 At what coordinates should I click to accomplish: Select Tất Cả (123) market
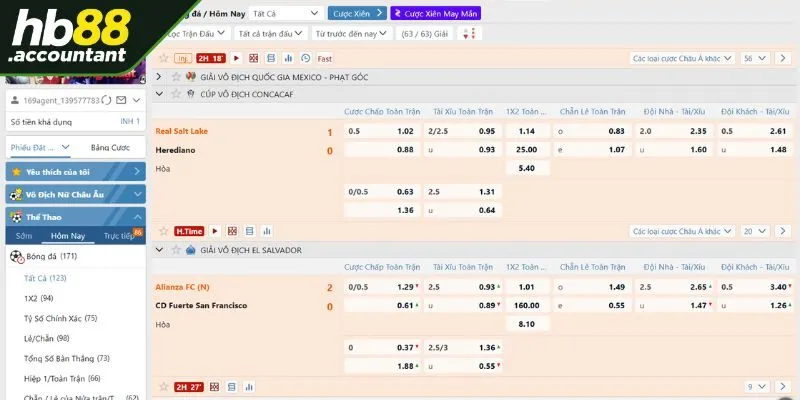click(x=45, y=278)
